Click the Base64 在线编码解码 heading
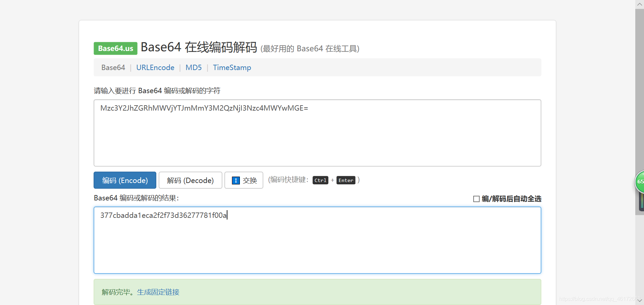The width and height of the screenshot is (644, 305). coord(199,47)
